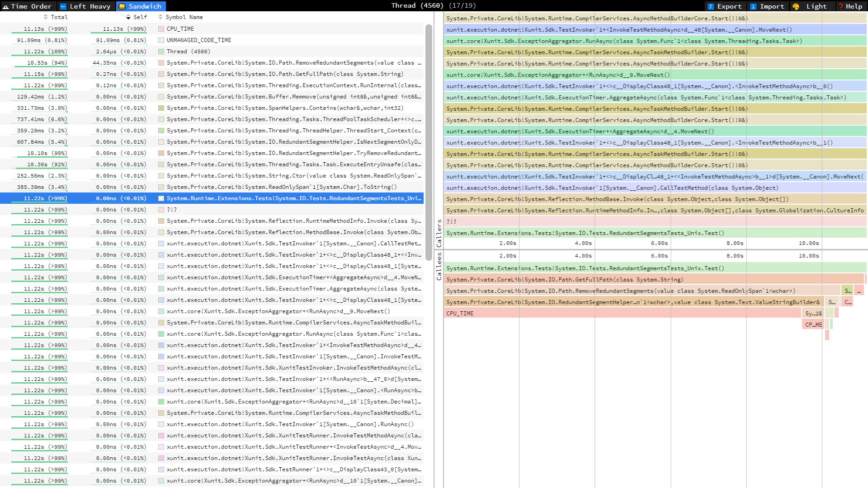Screen dimensions: 868x488
Task: Sort by Total column arrows
Action: coord(46,17)
